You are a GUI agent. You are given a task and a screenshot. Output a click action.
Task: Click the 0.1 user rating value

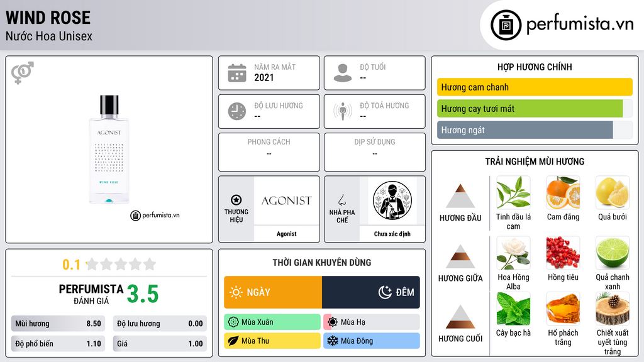(x=71, y=265)
